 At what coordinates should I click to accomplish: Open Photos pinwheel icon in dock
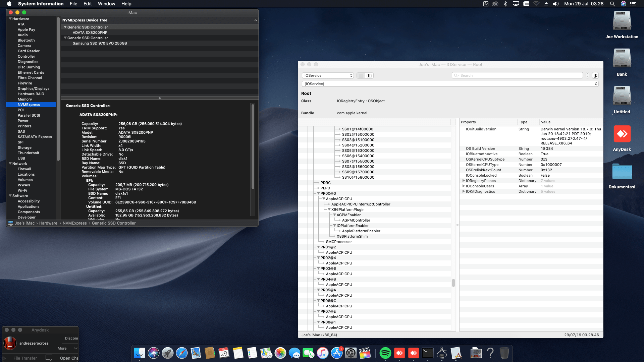[280, 353]
